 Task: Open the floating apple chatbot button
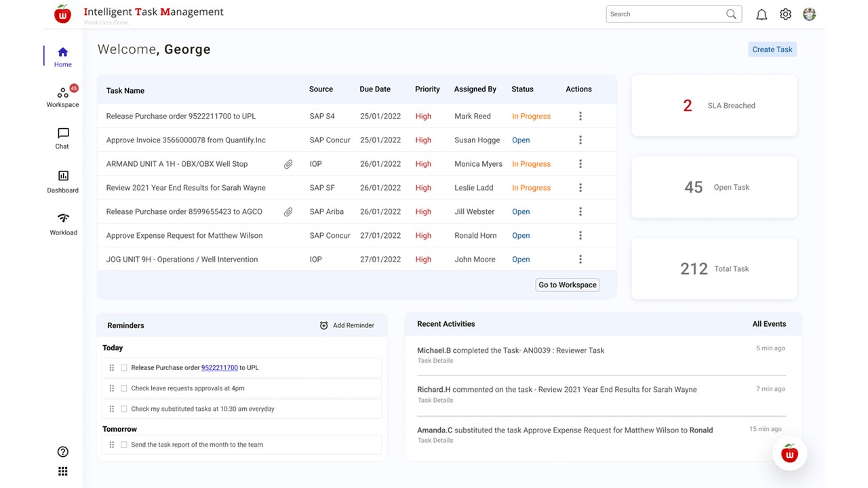(x=789, y=454)
